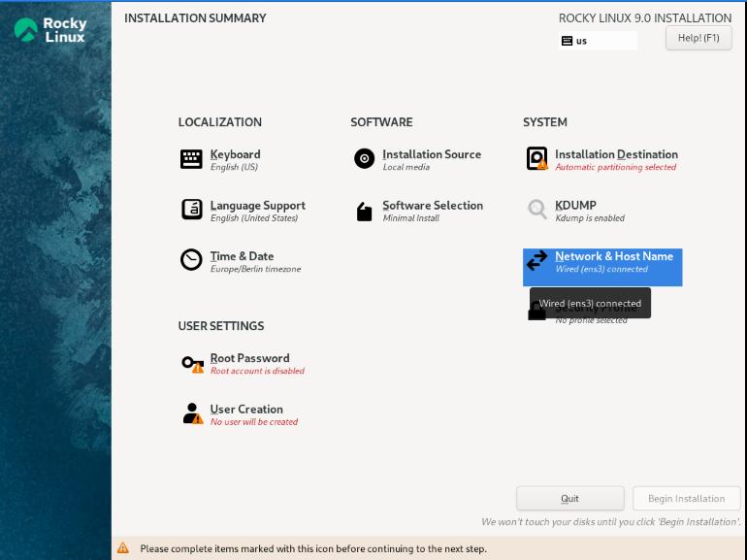
Task: Open the Time & Date settings label
Action: (x=242, y=256)
